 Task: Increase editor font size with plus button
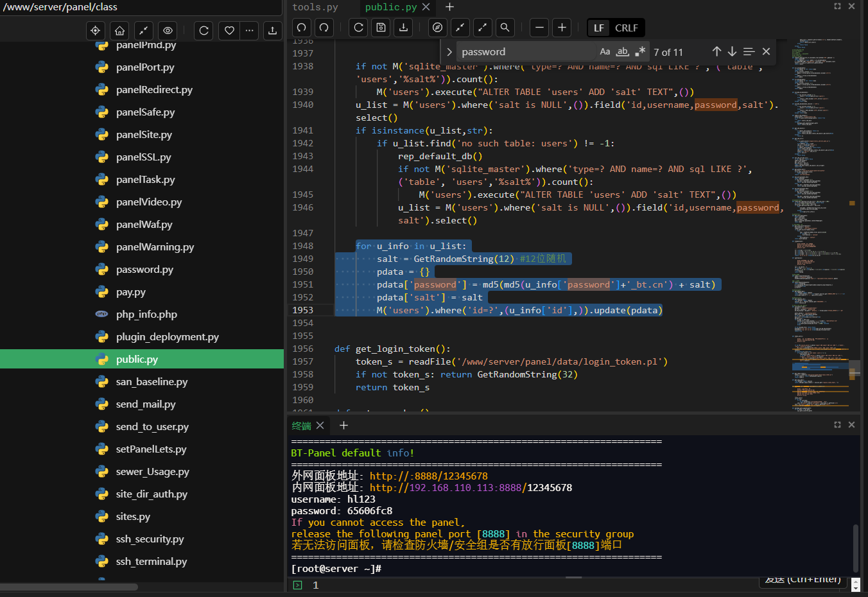562,28
